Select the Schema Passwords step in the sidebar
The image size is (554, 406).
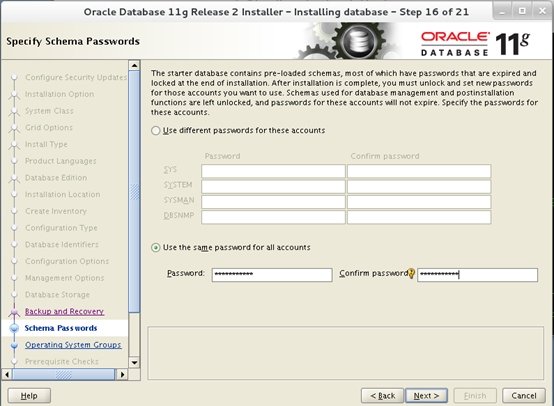click(x=61, y=328)
